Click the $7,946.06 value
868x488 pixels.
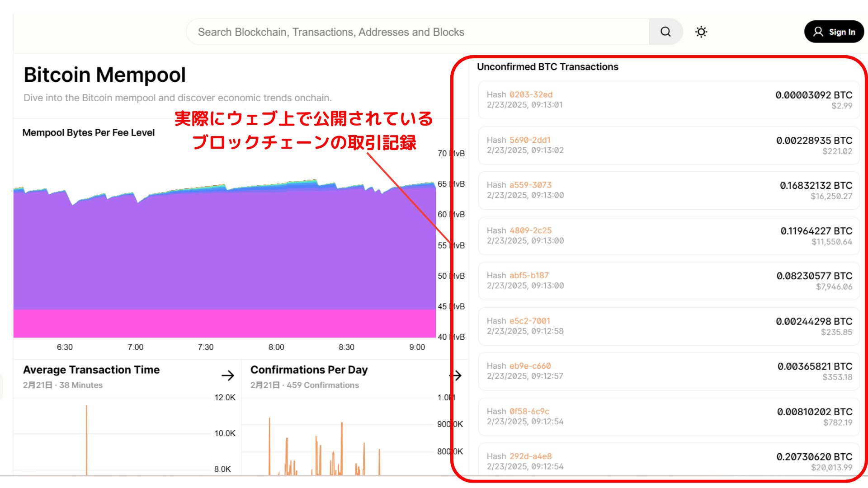click(834, 286)
